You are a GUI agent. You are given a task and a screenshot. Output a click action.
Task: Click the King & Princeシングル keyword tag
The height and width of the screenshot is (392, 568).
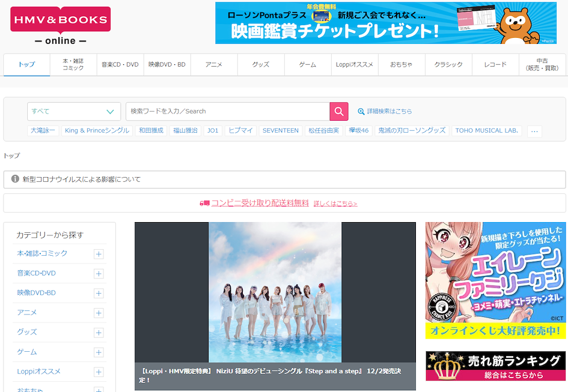97,131
